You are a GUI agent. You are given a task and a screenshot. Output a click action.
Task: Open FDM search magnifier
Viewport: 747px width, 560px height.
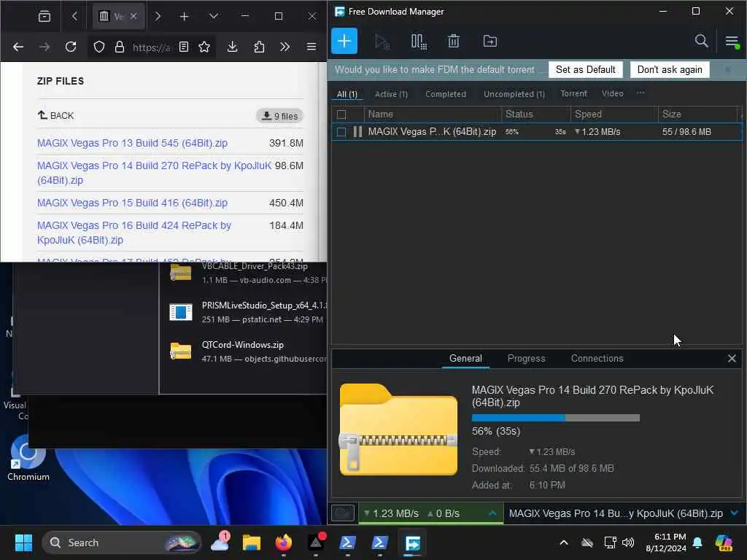(701, 41)
